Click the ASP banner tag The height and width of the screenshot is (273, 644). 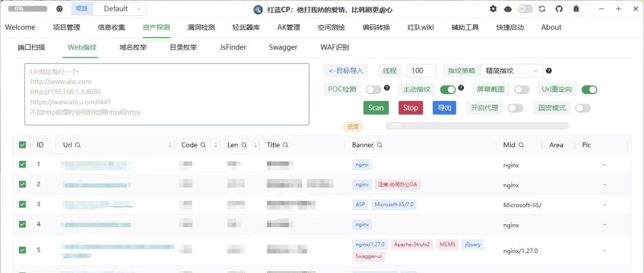[360, 205]
